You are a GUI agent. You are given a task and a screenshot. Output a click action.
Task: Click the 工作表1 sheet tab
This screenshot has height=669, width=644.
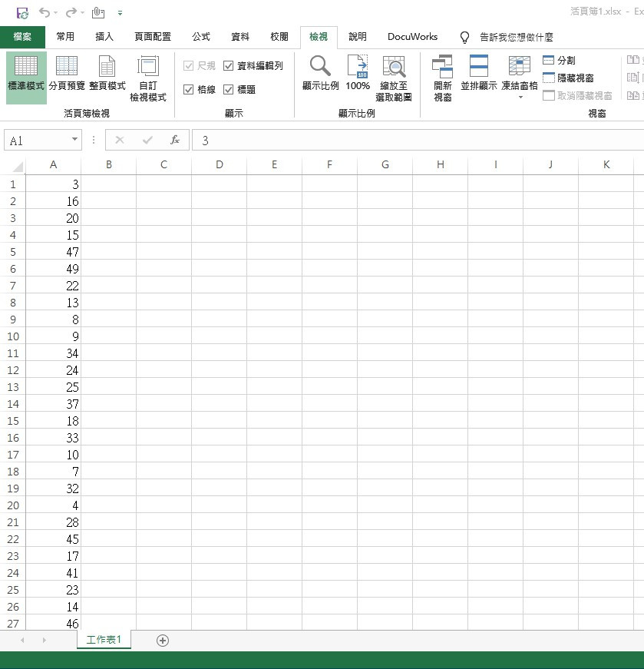(104, 640)
